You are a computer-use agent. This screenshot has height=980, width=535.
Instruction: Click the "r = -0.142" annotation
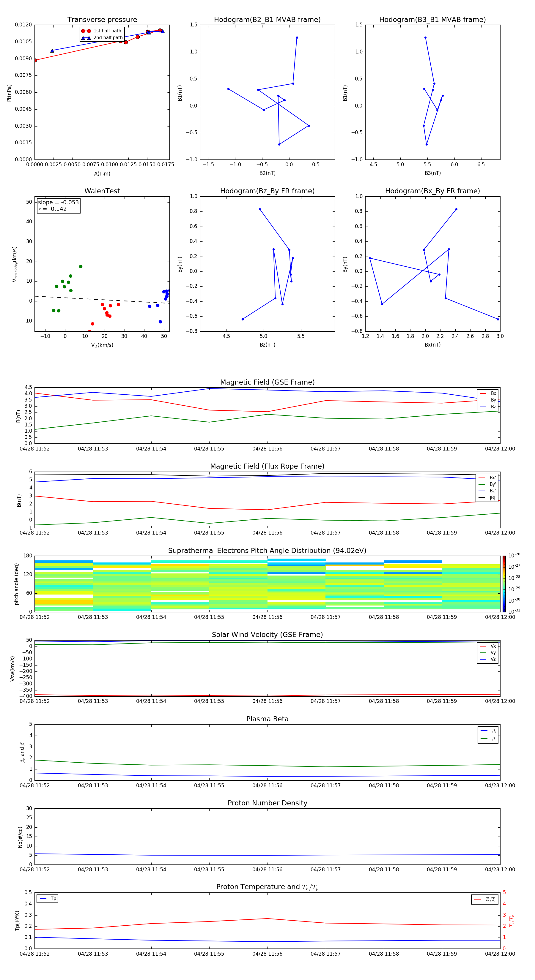[52, 209]
